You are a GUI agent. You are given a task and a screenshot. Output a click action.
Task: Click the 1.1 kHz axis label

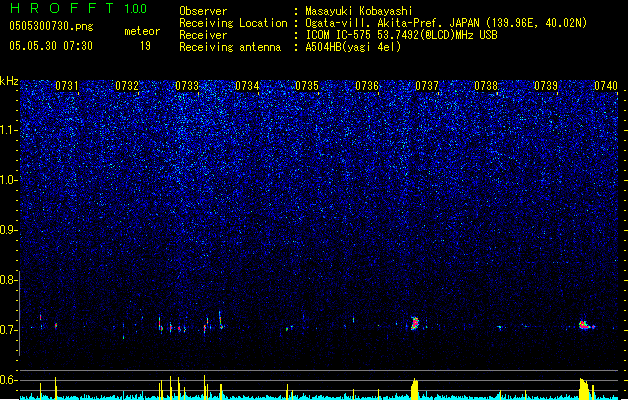click(x=9, y=130)
